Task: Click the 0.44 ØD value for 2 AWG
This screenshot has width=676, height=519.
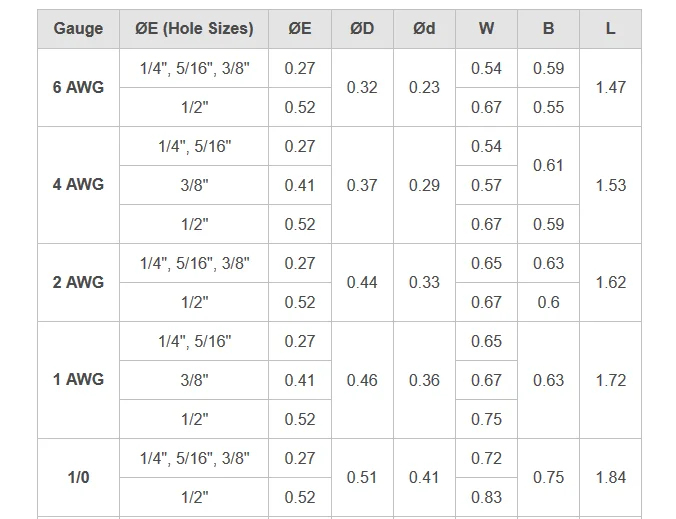Action: [x=362, y=282]
